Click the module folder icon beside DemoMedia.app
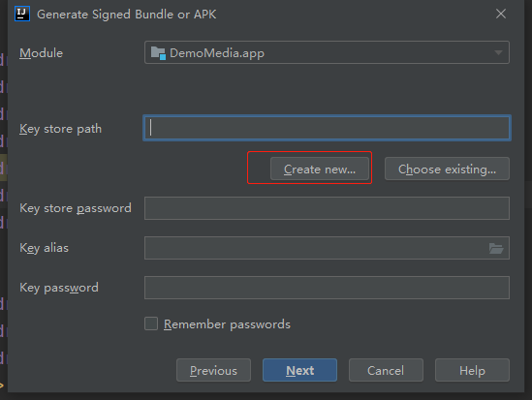 158,53
